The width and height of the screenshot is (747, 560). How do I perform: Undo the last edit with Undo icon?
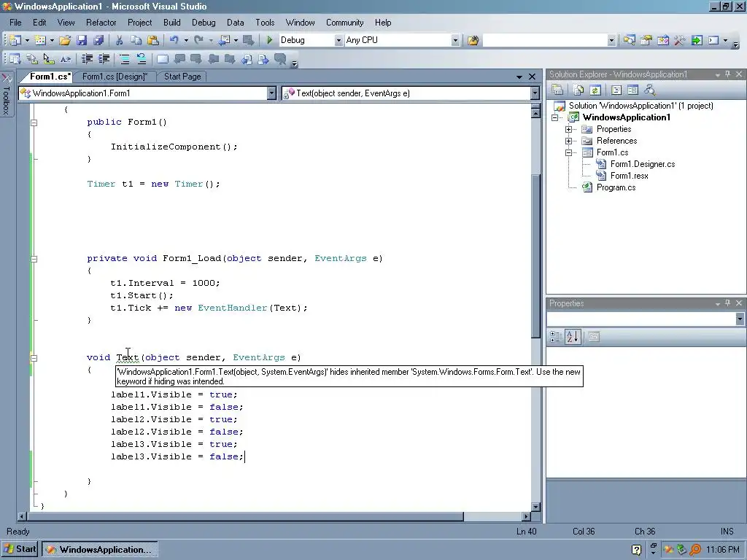click(174, 41)
